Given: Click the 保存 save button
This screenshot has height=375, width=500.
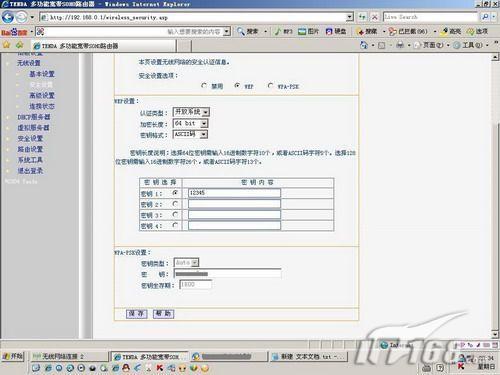Looking at the screenshot, I should pyautogui.click(x=136, y=314).
